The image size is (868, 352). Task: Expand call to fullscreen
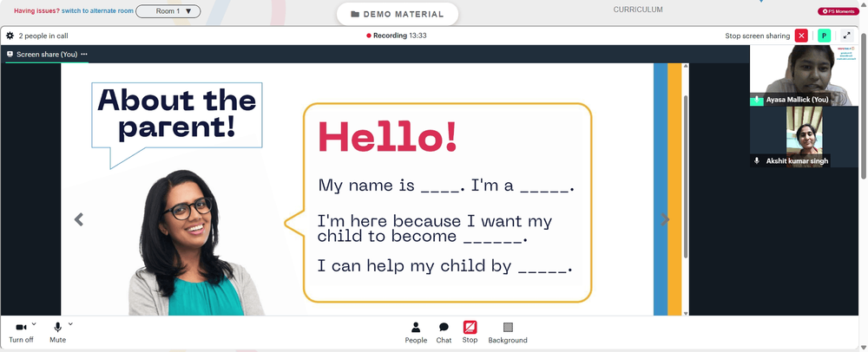click(846, 36)
